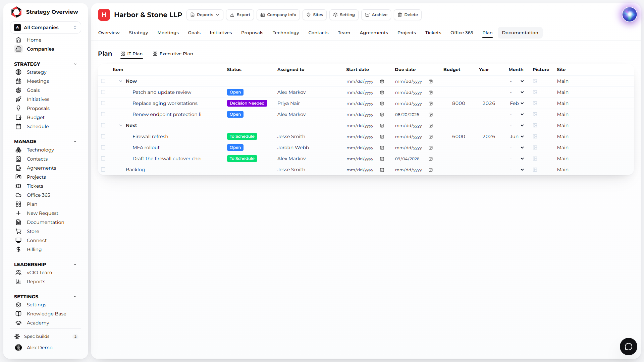644x362 pixels.
Task: Open the Knowledge Base book icon
Action: tap(18, 314)
